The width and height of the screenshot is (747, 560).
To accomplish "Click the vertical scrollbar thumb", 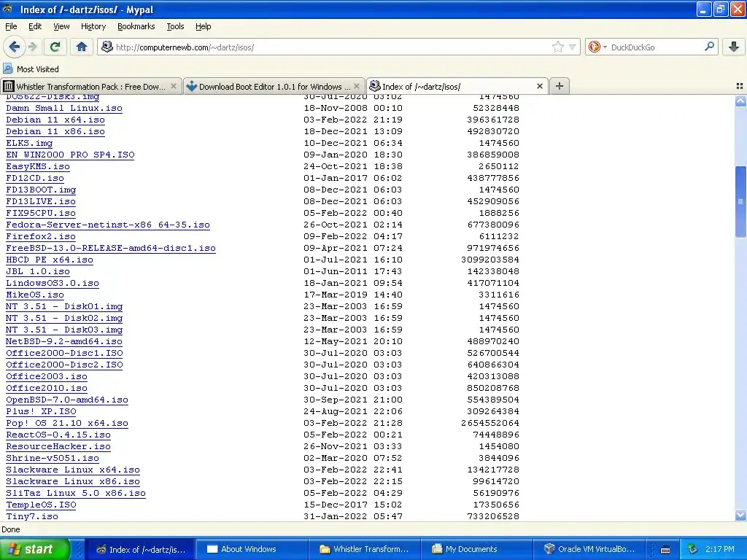I will [740, 201].
